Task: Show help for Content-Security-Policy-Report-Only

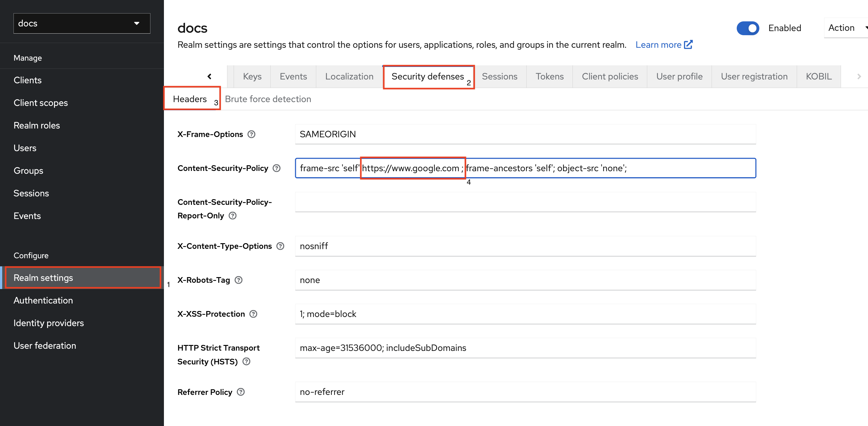Action: point(232,216)
